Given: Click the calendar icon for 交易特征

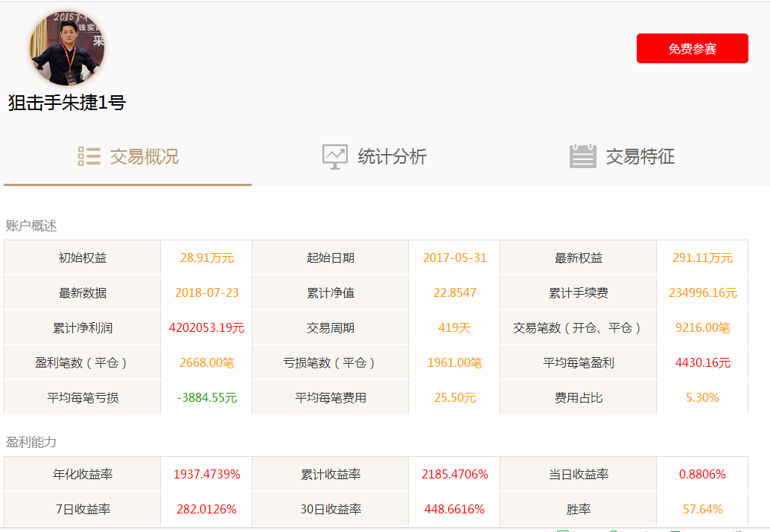Looking at the screenshot, I should coord(582,156).
